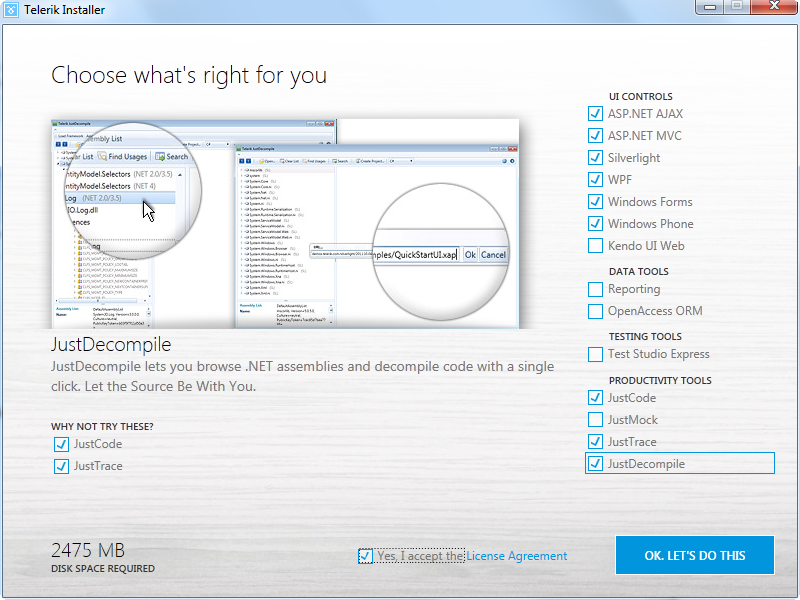The height and width of the screenshot is (600, 800).
Task: Click the OK. LET'S DO THIS button
Action: tap(695, 555)
